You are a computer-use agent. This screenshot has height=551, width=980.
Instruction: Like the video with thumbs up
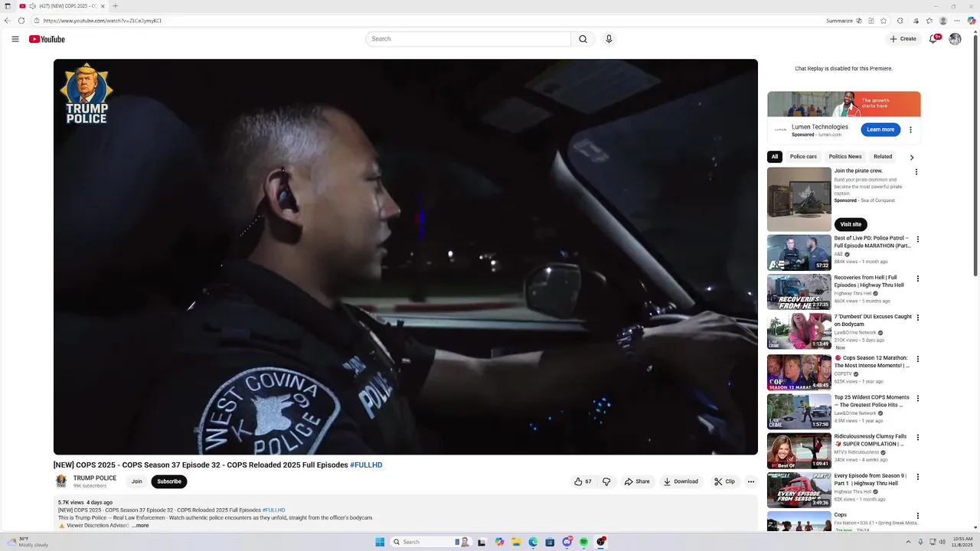(x=583, y=481)
